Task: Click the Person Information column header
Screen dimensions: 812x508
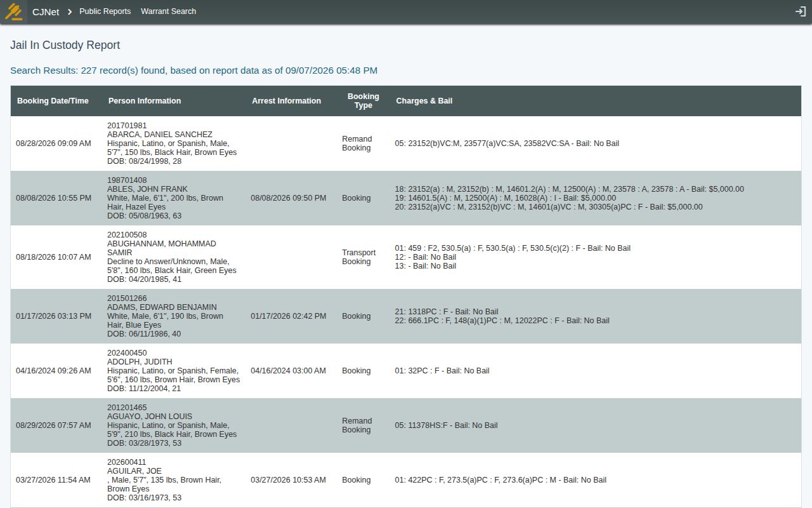Action: [x=145, y=101]
